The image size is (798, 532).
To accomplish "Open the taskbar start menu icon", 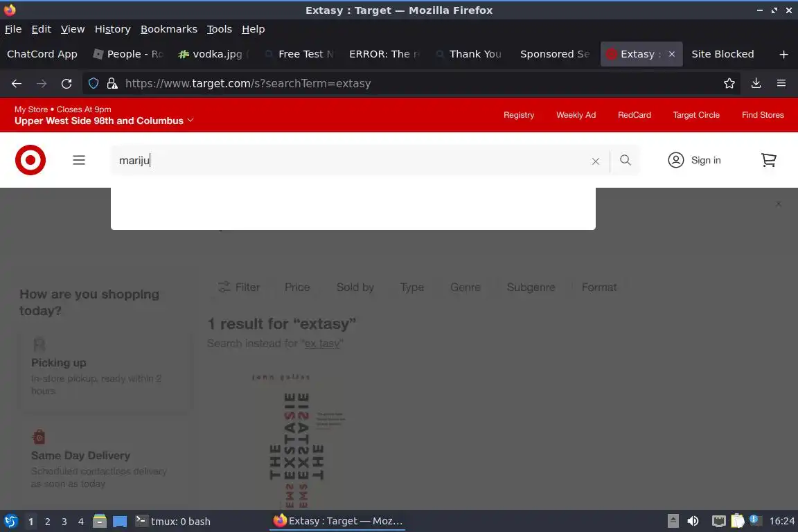I will pyautogui.click(x=10, y=522).
